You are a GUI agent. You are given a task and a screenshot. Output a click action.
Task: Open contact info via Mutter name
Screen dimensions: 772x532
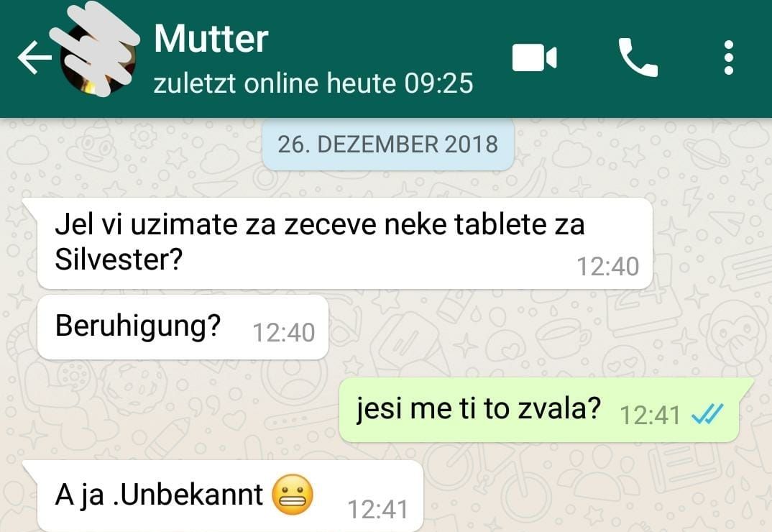tap(211, 38)
